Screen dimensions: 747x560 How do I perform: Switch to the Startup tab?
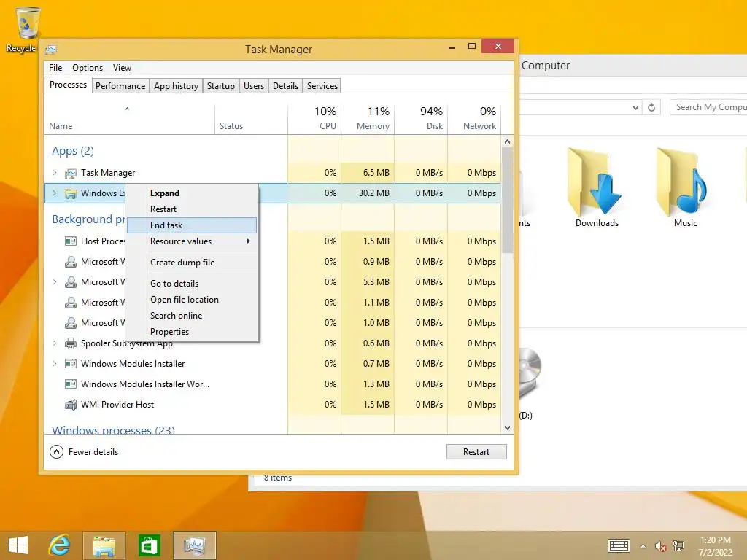(x=220, y=86)
